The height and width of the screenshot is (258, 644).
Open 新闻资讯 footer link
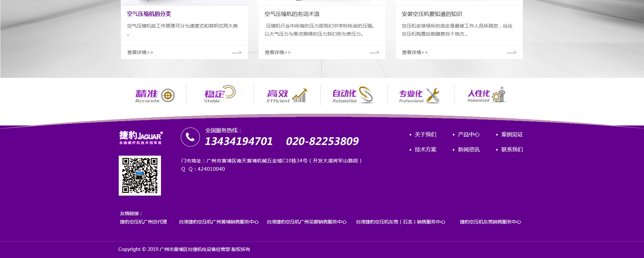[x=469, y=150]
